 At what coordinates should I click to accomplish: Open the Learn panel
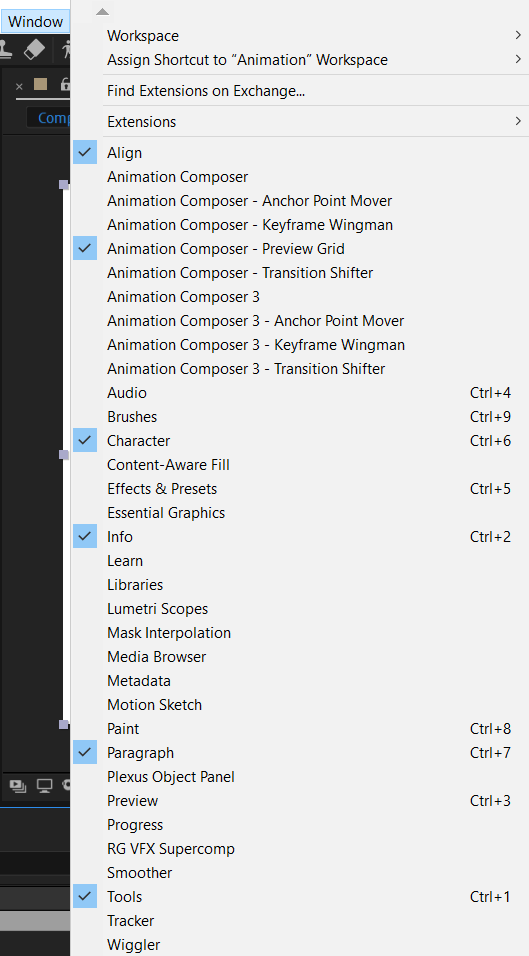pyautogui.click(x=299, y=561)
